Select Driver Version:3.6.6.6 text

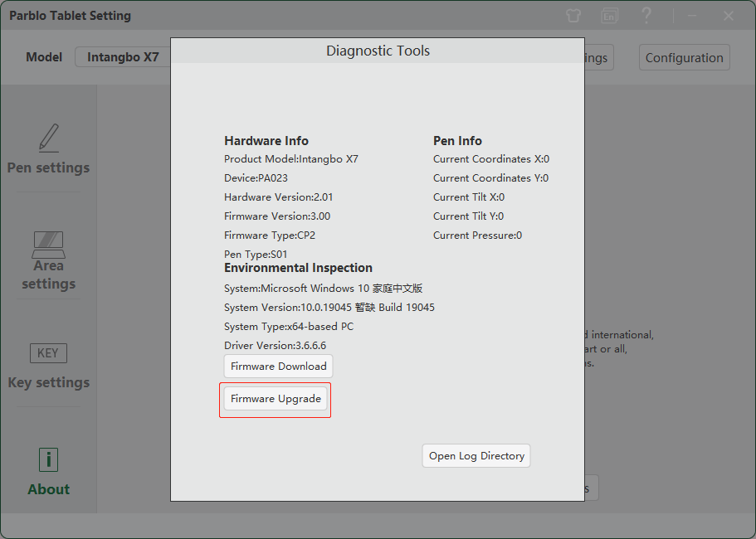point(275,345)
